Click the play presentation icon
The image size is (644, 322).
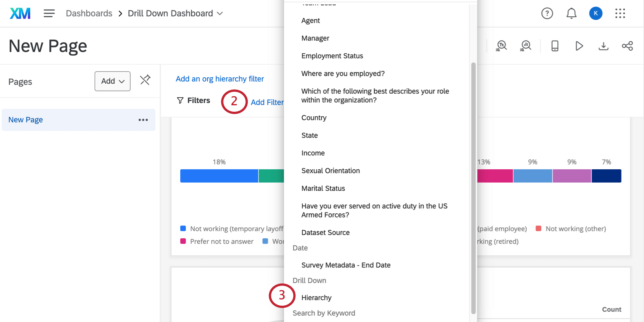[579, 46]
